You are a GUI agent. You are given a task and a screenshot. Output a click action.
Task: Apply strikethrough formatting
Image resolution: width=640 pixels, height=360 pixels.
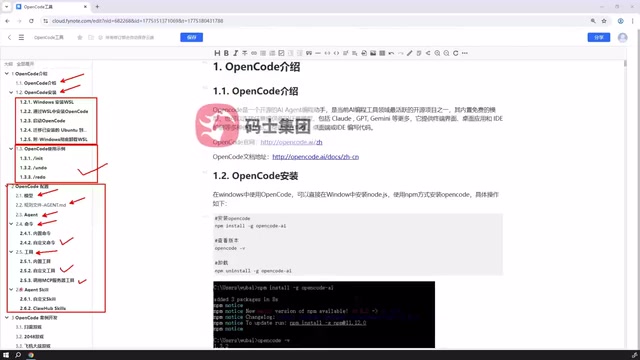coord(244,53)
